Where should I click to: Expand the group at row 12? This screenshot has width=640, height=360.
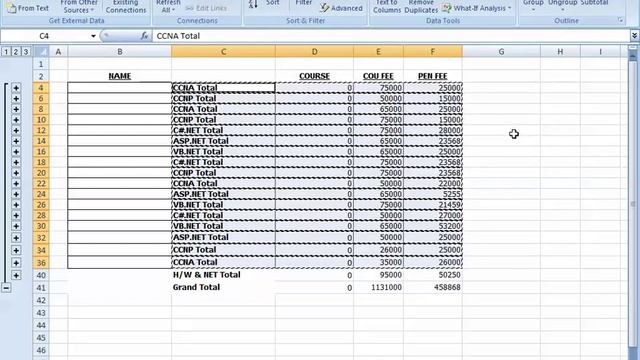(16, 130)
